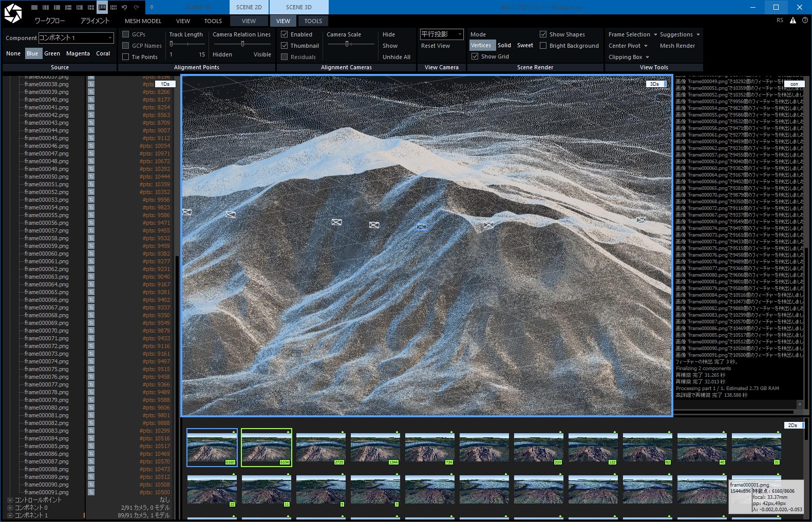Screen dimensions: 812x522
Task: Adjust the Camera Scale slider
Action: pyautogui.click(x=347, y=44)
